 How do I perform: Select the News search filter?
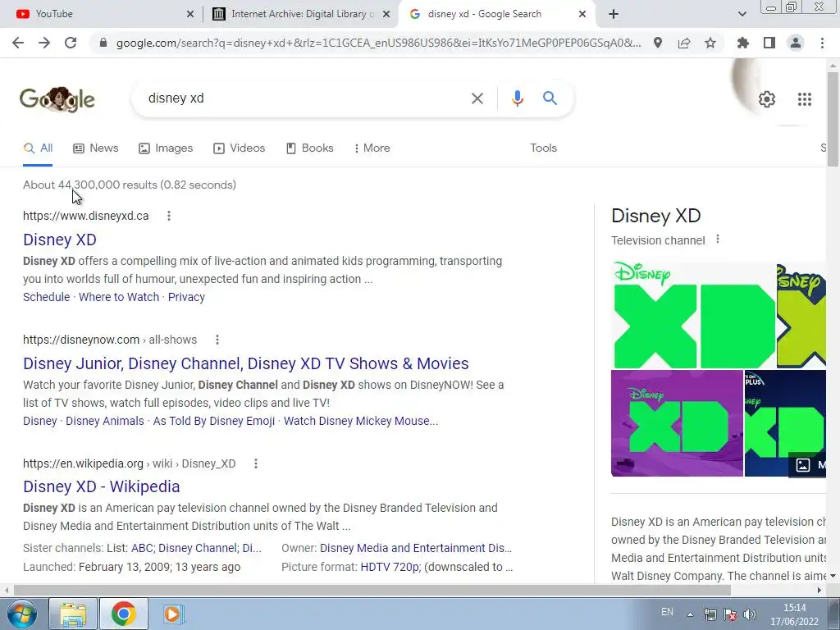tap(96, 148)
